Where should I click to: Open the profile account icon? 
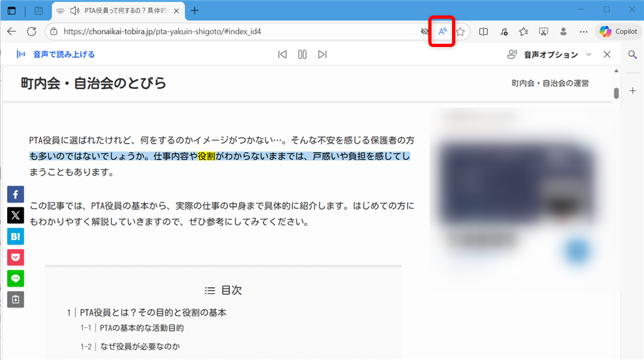563,32
